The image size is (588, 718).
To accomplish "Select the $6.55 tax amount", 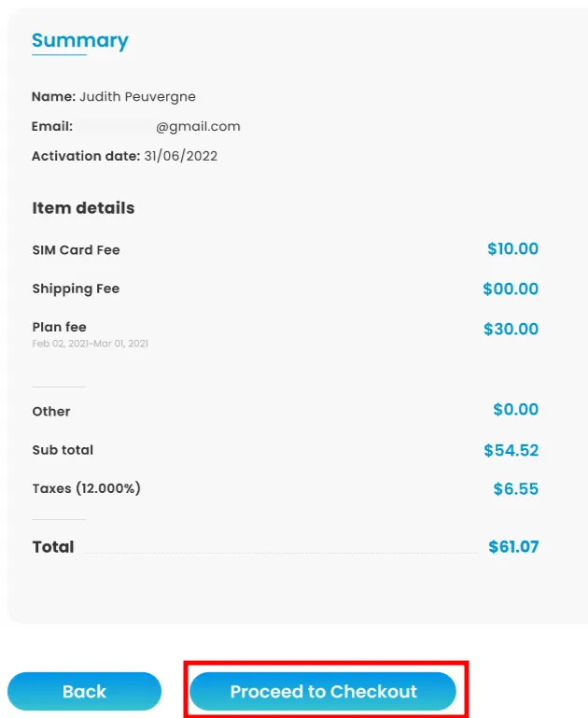I will 515,488.
